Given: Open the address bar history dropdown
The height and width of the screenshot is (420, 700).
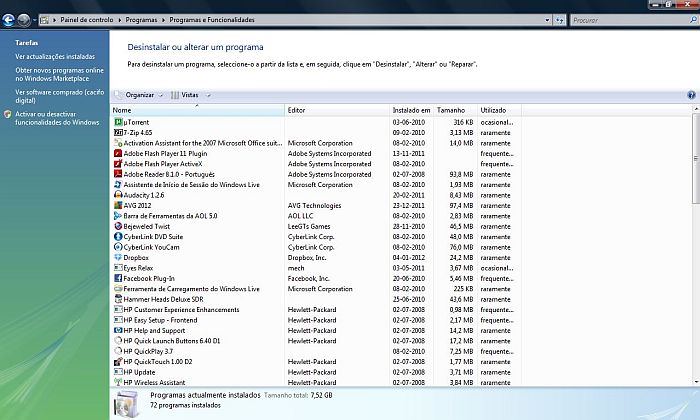Looking at the screenshot, I should pos(545,19).
